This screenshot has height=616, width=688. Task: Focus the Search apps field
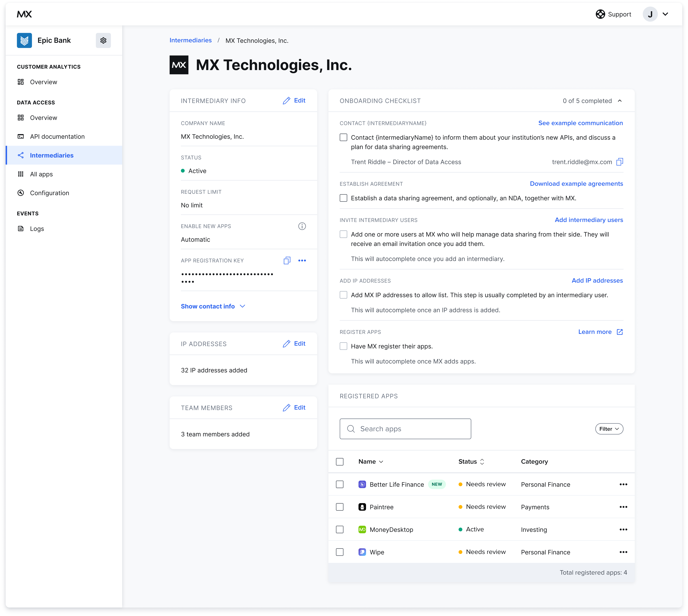[x=405, y=429]
